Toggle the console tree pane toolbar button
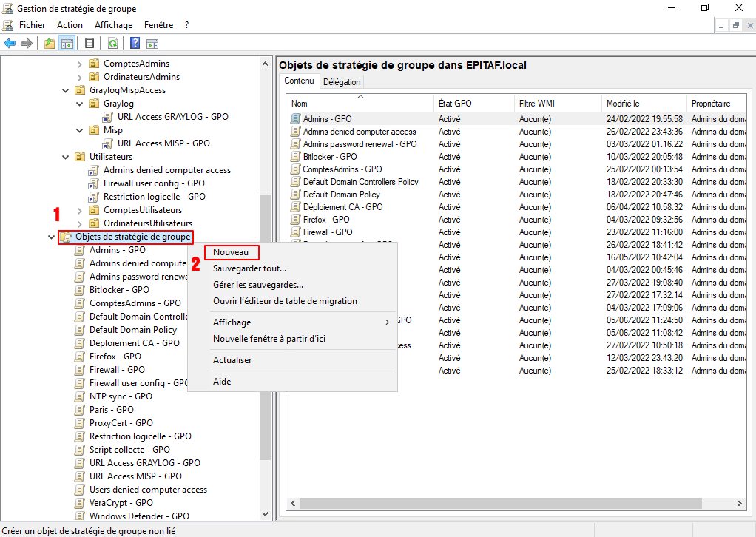 coord(67,43)
